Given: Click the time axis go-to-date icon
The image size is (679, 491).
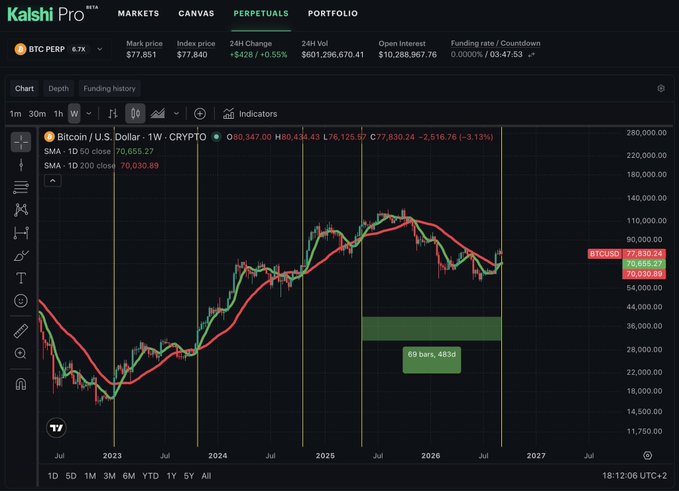Looking at the screenshot, I should [x=647, y=455].
